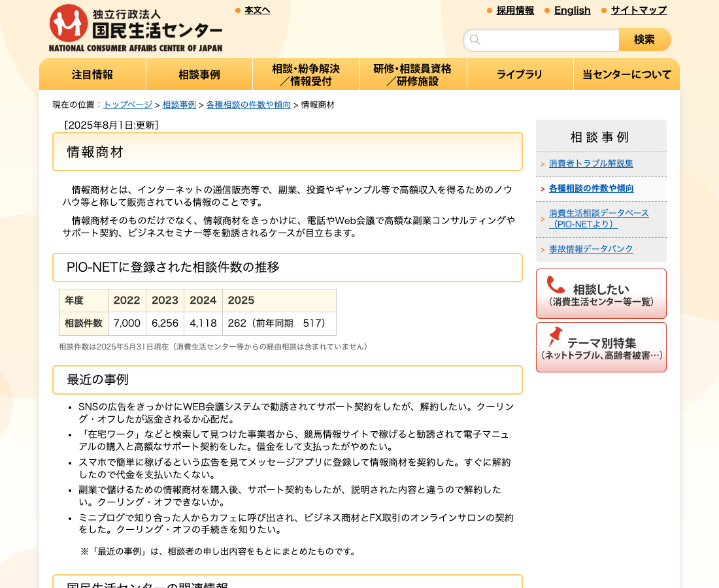Jump to main content via 本文へ
Image resolution: width=719 pixels, height=588 pixels.
[x=258, y=10]
